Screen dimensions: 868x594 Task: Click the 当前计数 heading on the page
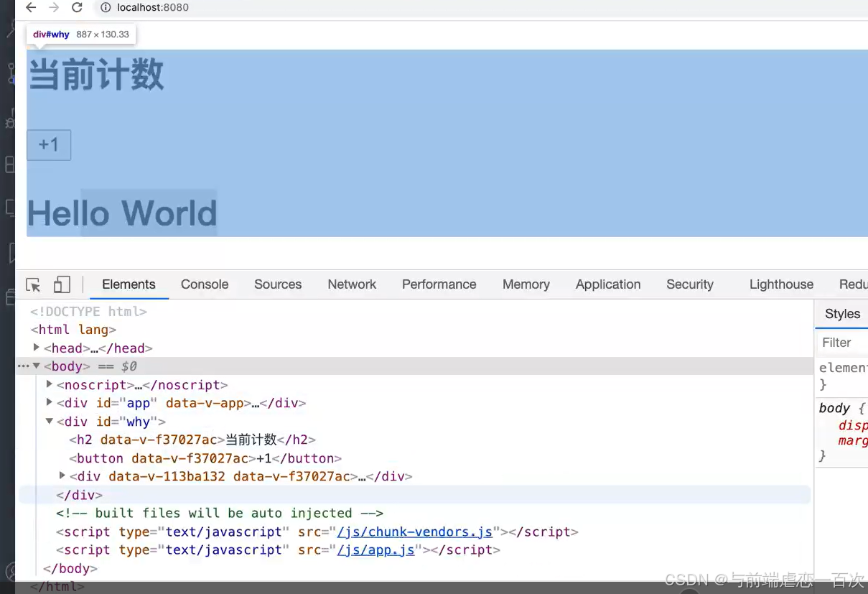[x=96, y=75]
